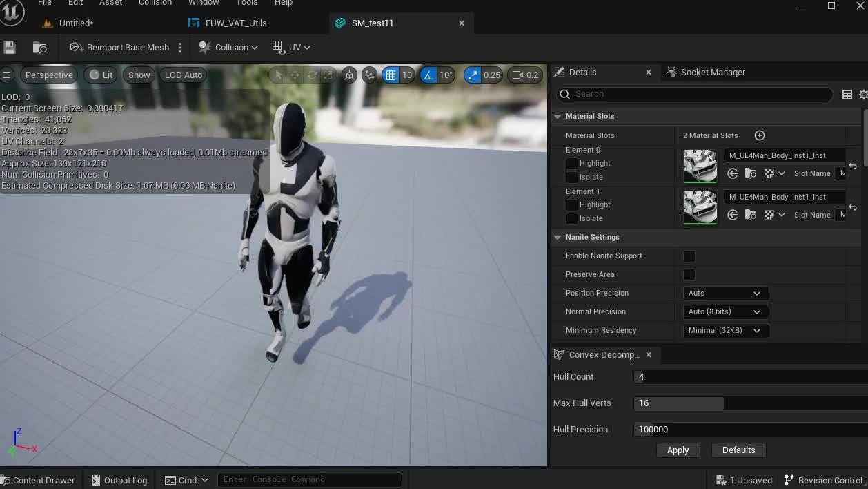Enable Isolate for Element 1
Image resolution: width=868 pixels, height=489 pixels.
coord(571,218)
